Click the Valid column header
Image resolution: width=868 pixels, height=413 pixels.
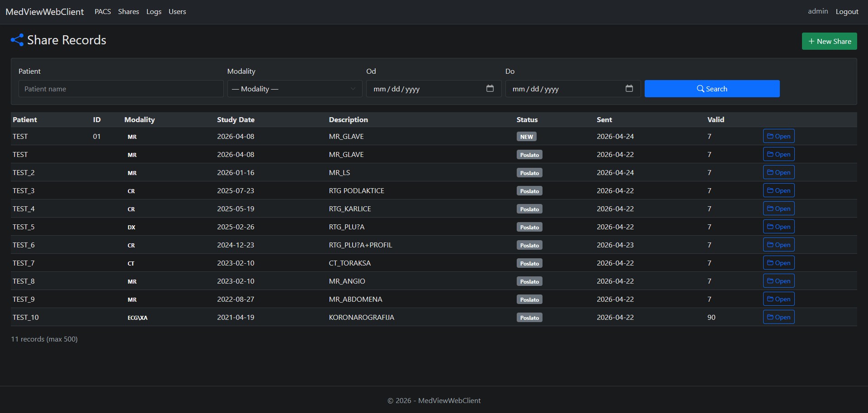tap(716, 119)
